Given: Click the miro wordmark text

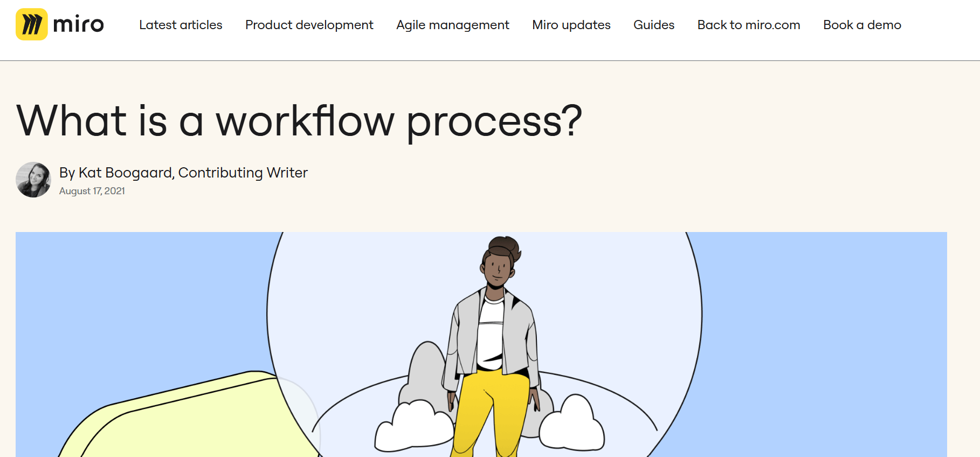Looking at the screenshot, I should 78,25.
